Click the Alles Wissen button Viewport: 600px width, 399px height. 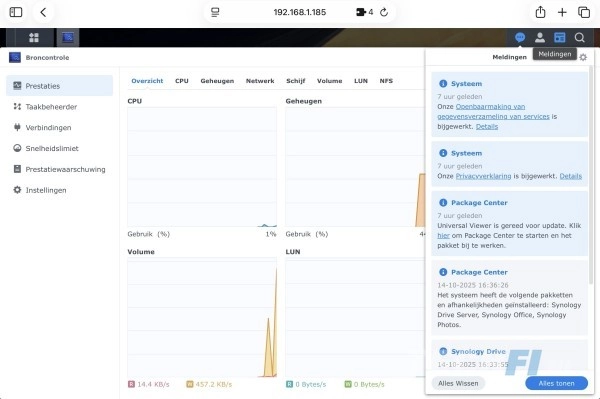click(x=458, y=383)
